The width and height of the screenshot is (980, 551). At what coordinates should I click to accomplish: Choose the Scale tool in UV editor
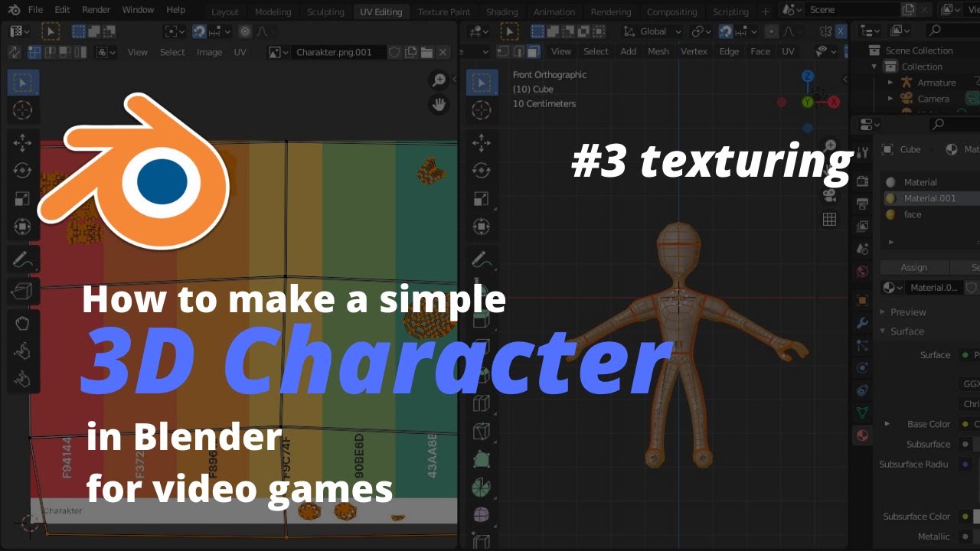(23, 199)
